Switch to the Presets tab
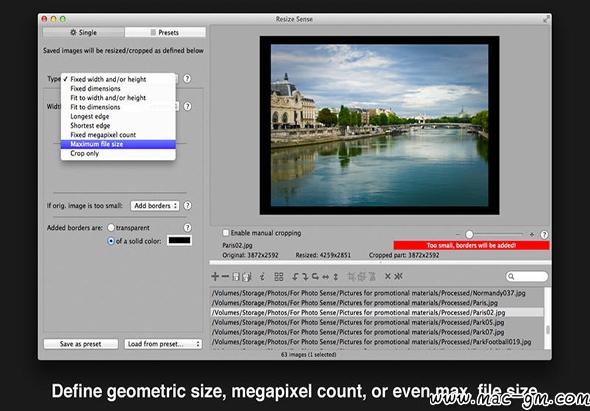This screenshot has width=590, height=411. click(x=165, y=32)
